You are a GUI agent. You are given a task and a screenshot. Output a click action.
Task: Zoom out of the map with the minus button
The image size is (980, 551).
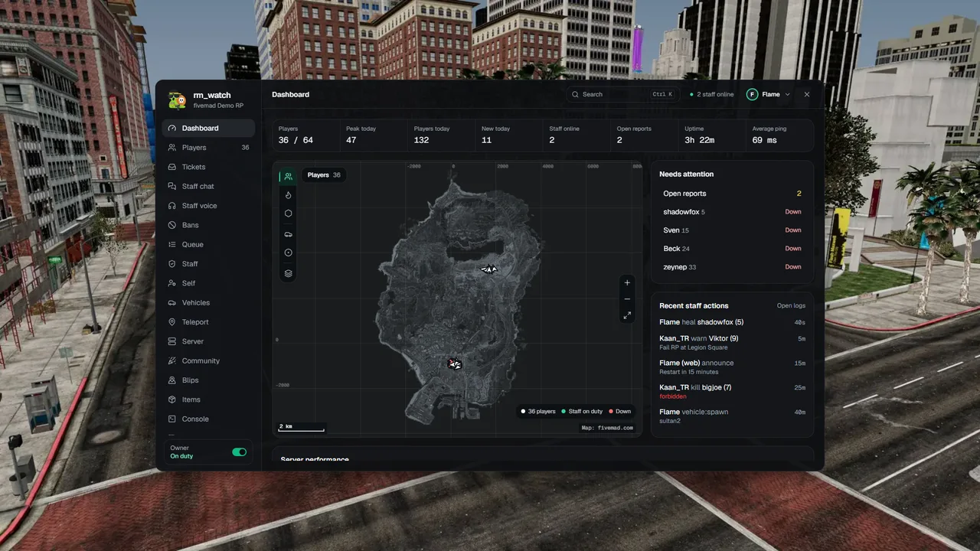(x=627, y=299)
